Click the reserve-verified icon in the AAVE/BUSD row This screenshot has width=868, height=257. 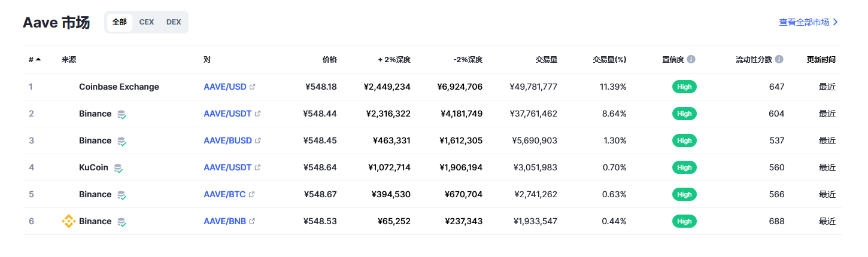[x=122, y=141]
